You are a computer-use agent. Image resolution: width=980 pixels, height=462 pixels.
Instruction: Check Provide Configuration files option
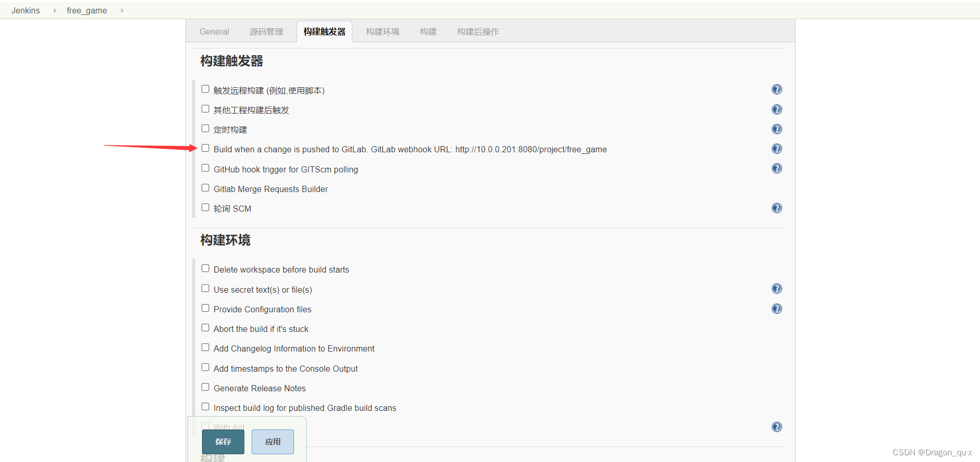[x=205, y=308]
